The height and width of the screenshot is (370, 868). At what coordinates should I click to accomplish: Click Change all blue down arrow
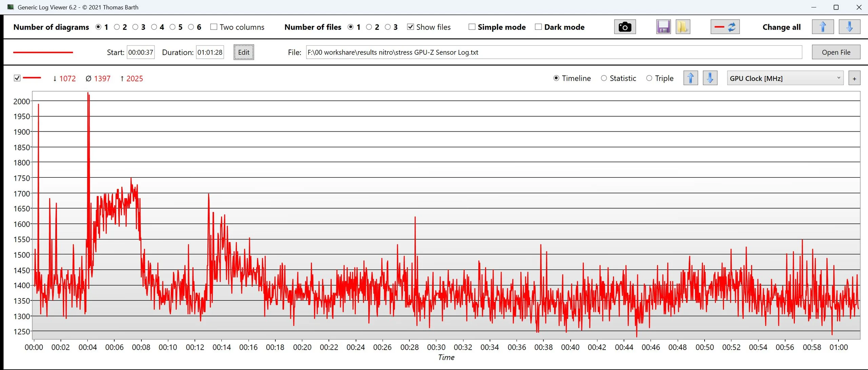[849, 27]
